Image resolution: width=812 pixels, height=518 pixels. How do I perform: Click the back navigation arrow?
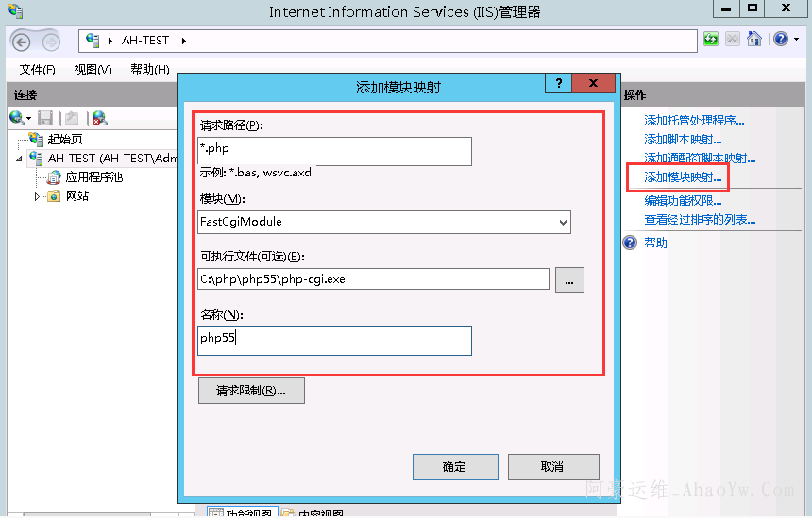pyautogui.click(x=22, y=41)
